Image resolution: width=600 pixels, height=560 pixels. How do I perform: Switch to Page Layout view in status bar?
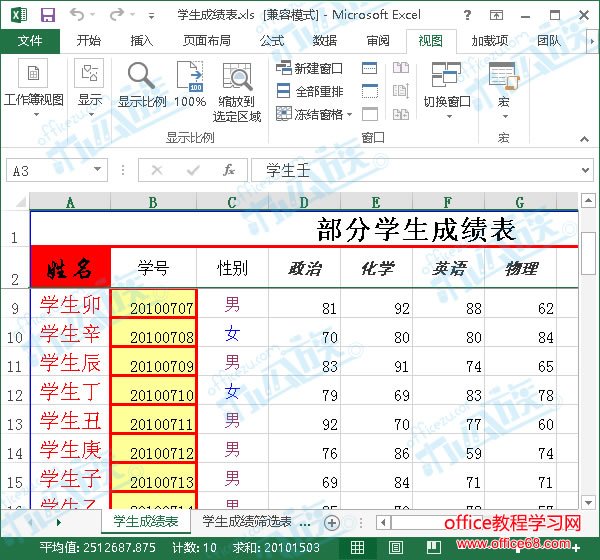[x=396, y=547]
